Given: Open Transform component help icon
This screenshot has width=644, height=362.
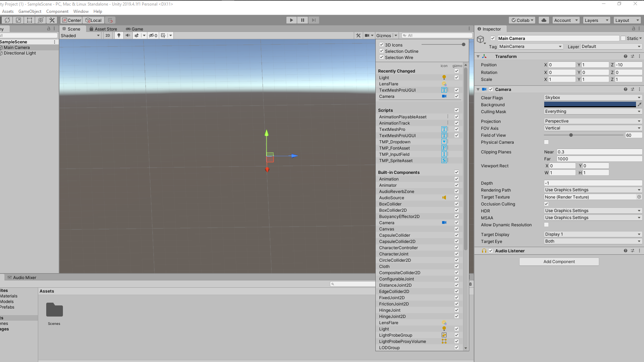Looking at the screenshot, I should (x=626, y=56).
